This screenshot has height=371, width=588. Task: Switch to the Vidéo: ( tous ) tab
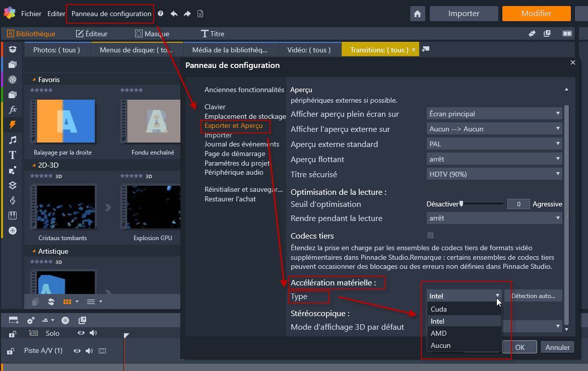(309, 50)
